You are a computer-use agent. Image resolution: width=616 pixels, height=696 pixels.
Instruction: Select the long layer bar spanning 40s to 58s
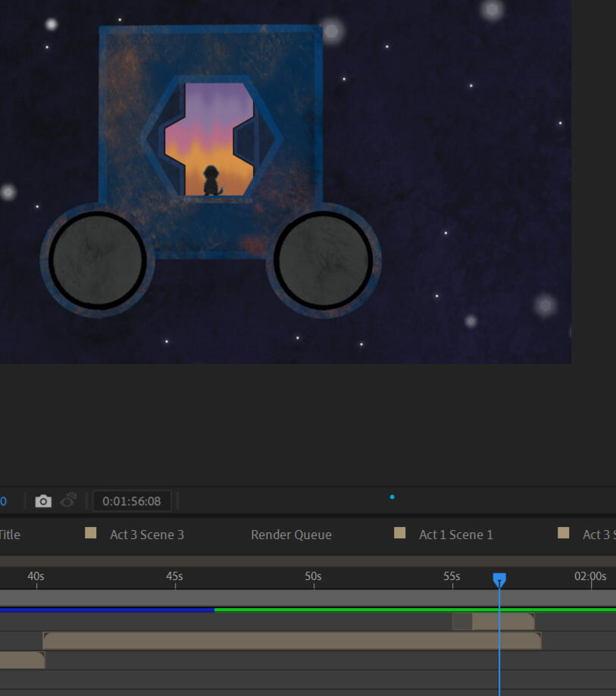[292, 641]
